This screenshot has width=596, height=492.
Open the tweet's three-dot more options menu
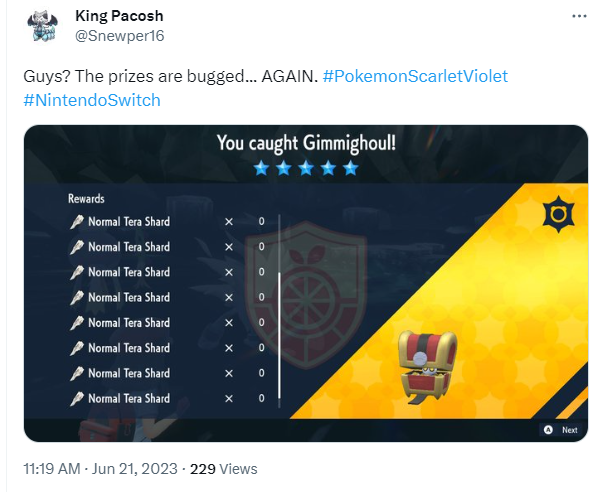pos(579,16)
